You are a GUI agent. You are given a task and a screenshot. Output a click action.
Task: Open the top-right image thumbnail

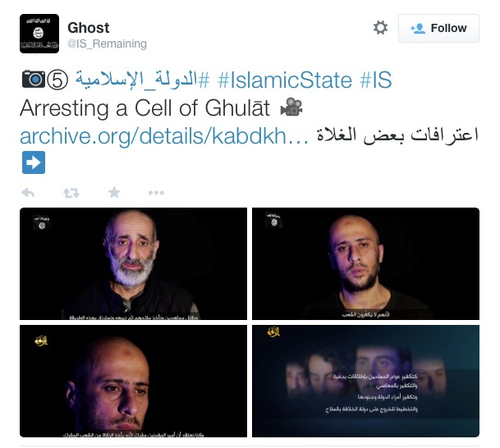pyautogui.click(x=365, y=263)
